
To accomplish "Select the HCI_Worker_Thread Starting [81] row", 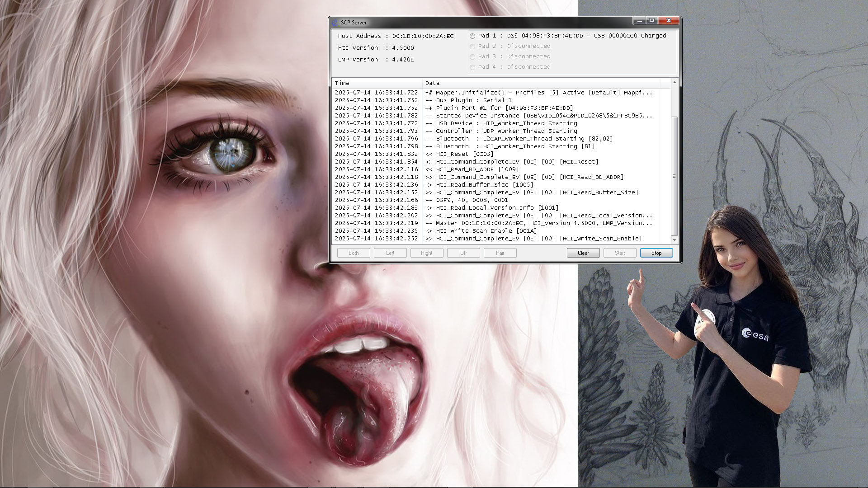I will (x=495, y=146).
